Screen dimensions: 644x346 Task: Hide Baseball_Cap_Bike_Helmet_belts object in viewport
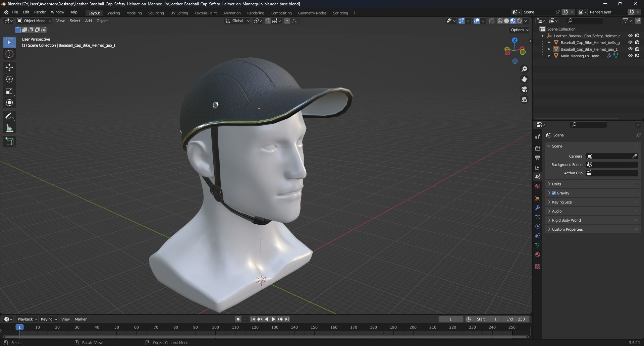click(x=630, y=42)
